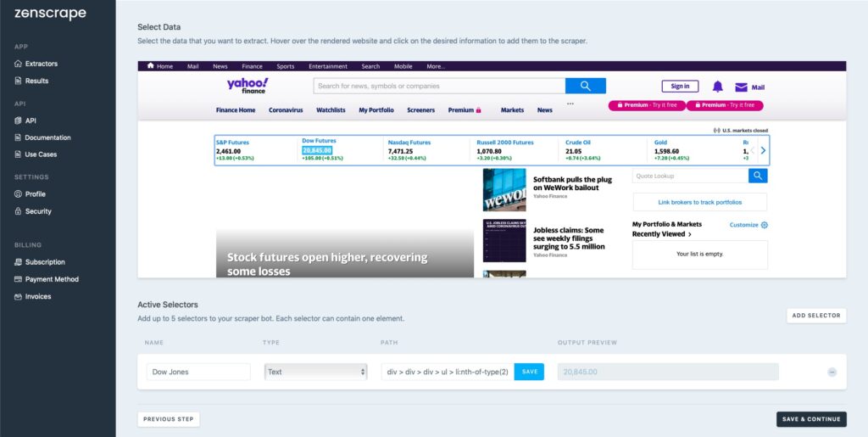Viewport: 868px width, 437px height.
Task: Open Extractors in the sidebar
Action: pyautogui.click(x=36, y=64)
